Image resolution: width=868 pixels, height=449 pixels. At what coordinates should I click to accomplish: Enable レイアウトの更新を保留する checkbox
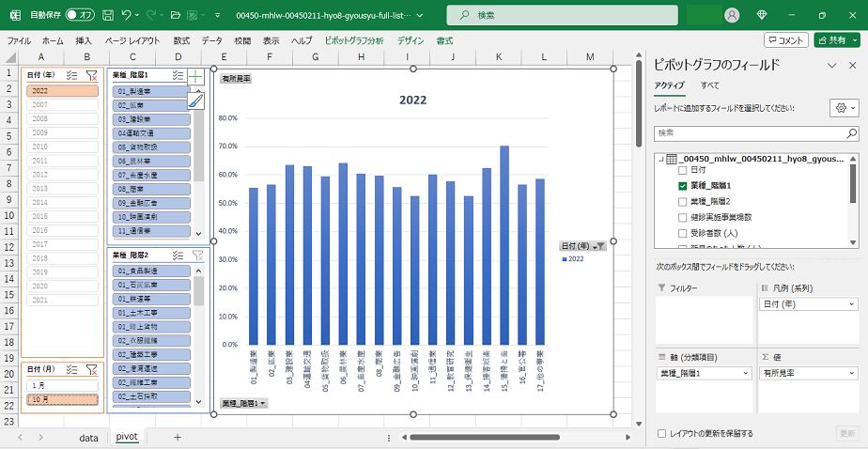click(x=663, y=433)
